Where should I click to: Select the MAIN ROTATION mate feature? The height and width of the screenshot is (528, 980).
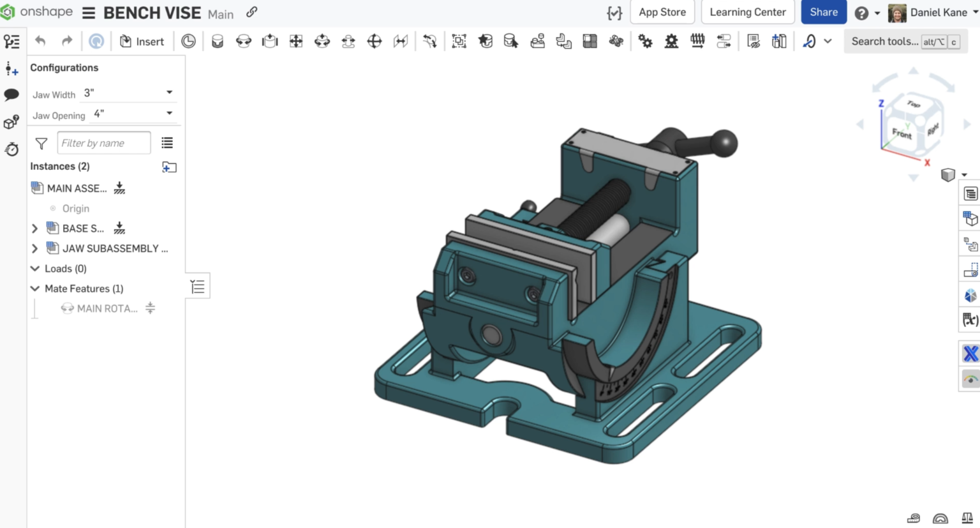(x=107, y=308)
